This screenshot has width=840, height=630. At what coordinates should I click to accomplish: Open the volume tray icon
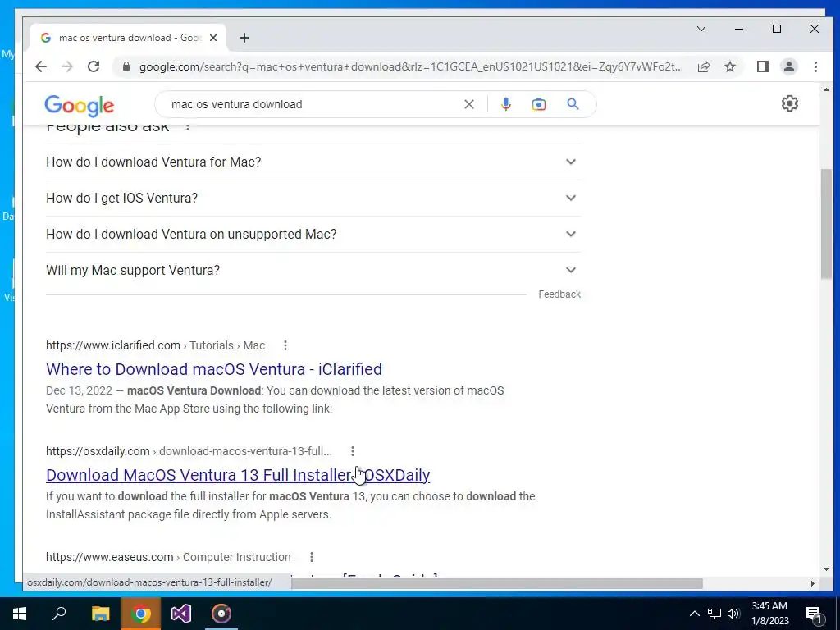733,614
